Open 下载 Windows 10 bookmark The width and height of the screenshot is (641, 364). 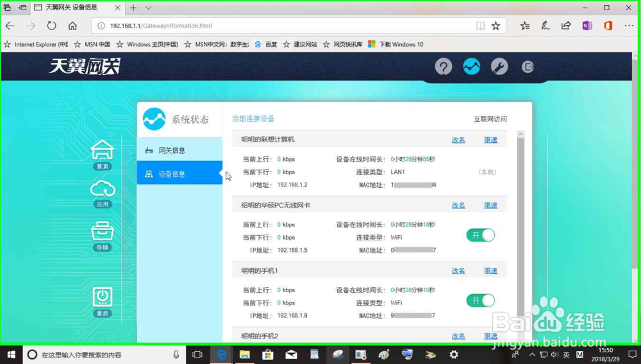coord(395,44)
